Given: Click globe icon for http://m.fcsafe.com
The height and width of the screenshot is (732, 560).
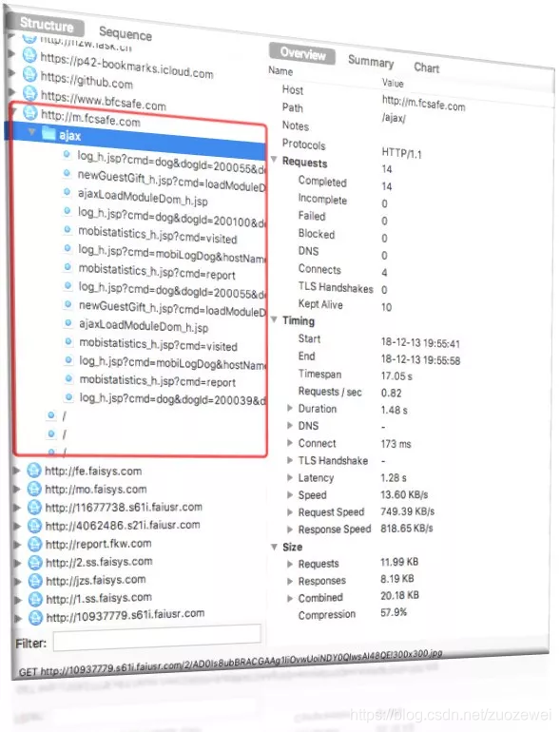Looking at the screenshot, I should (x=29, y=112).
